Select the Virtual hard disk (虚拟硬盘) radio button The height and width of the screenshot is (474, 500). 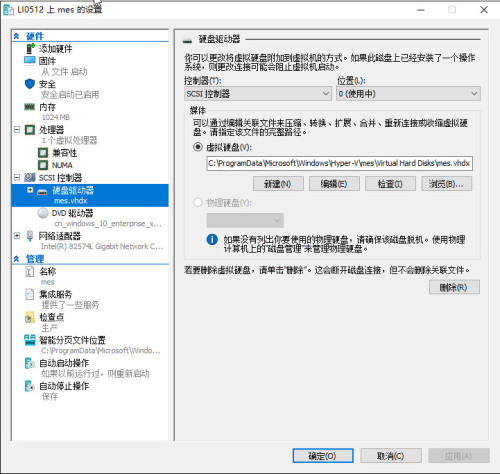(198, 147)
